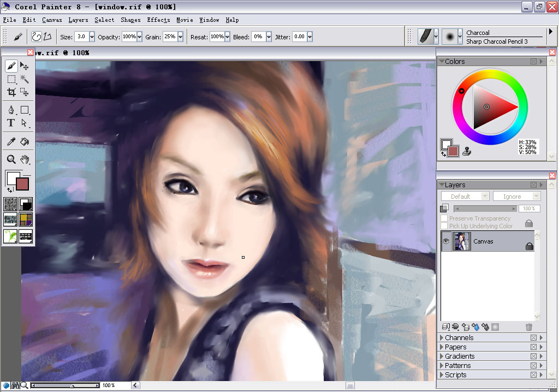This screenshot has width=559, height=392.
Task: Open the Resat dropdown arrow
Action: [228, 37]
